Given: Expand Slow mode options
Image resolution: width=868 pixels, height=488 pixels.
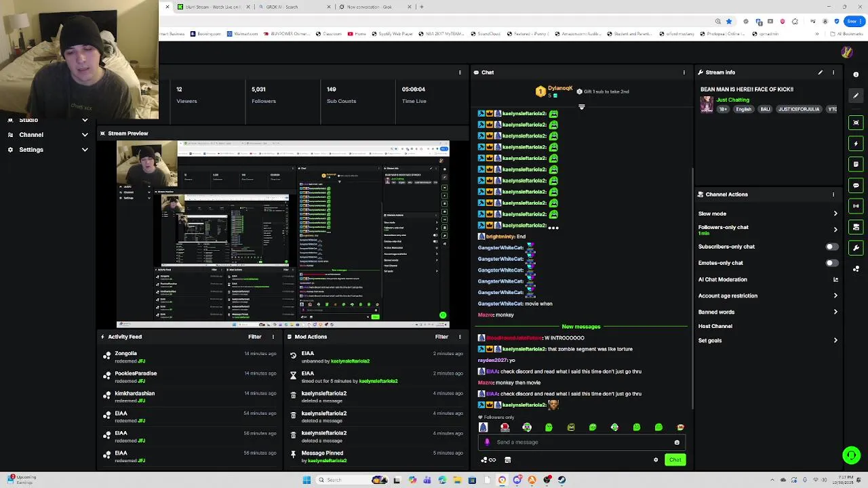Looking at the screenshot, I should [x=835, y=213].
